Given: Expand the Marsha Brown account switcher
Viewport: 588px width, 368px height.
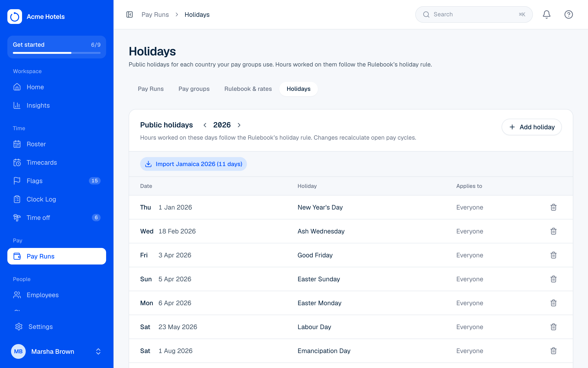Looking at the screenshot, I should [98, 351].
